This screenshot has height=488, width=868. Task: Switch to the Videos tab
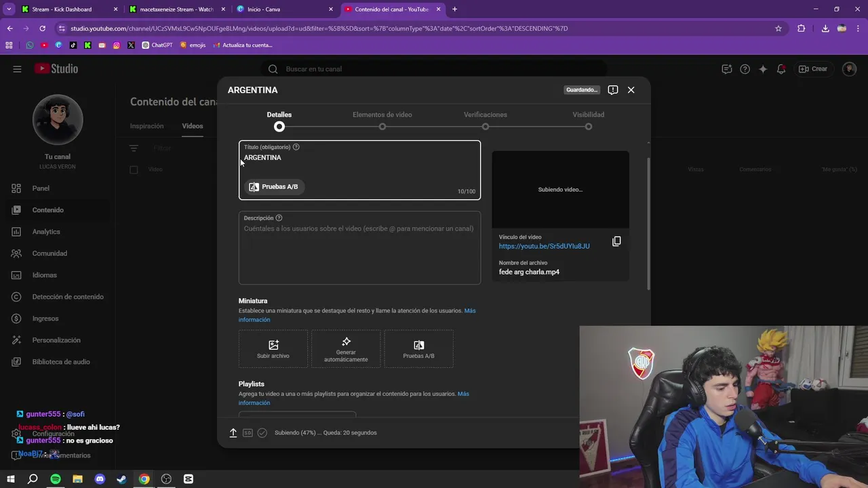(x=193, y=126)
